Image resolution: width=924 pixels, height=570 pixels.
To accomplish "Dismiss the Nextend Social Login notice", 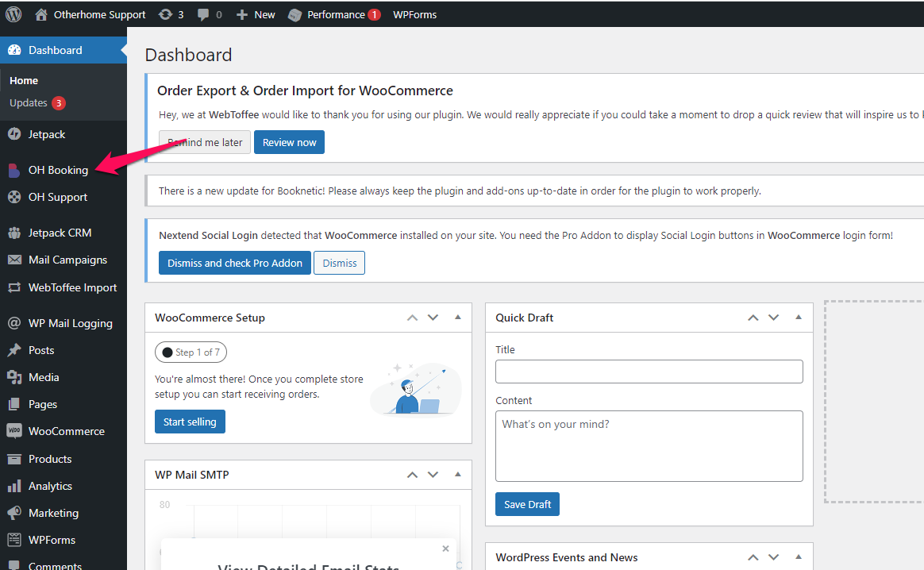I will (x=340, y=263).
